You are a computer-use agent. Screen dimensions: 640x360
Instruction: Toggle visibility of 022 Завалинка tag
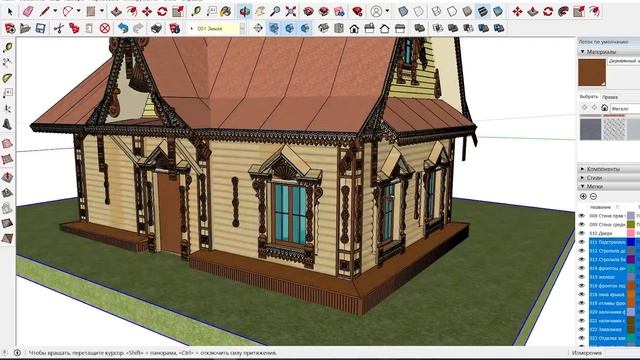click(582, 329)
